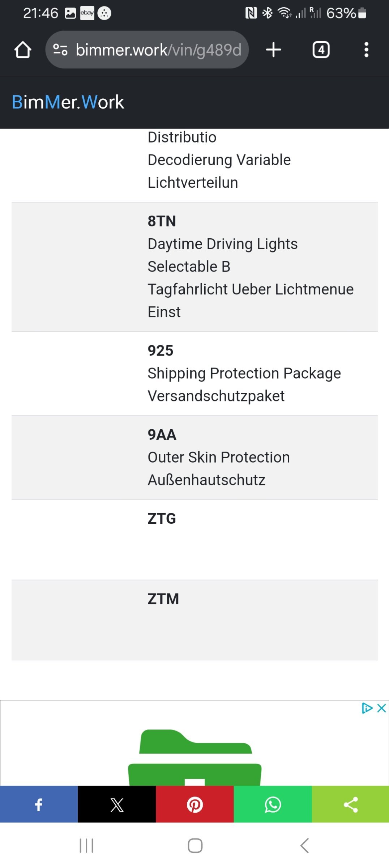
Task: Share page on Facebook
Action: (39, 804)
